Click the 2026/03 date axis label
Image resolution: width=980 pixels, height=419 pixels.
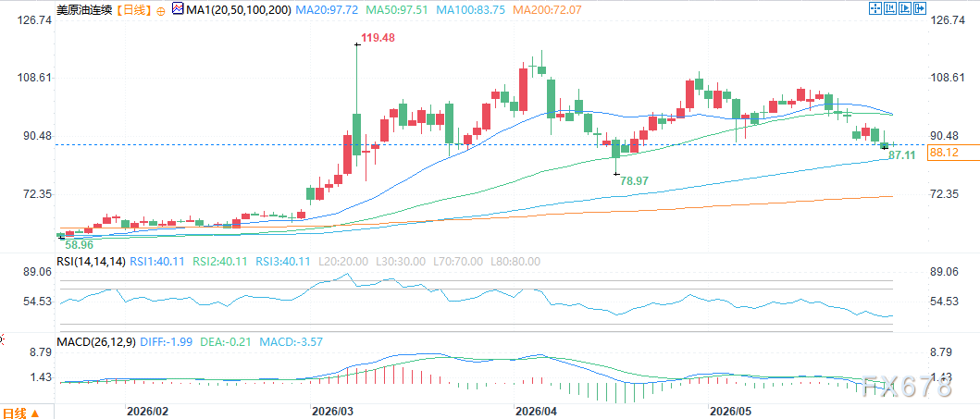(x=333, y=413)
